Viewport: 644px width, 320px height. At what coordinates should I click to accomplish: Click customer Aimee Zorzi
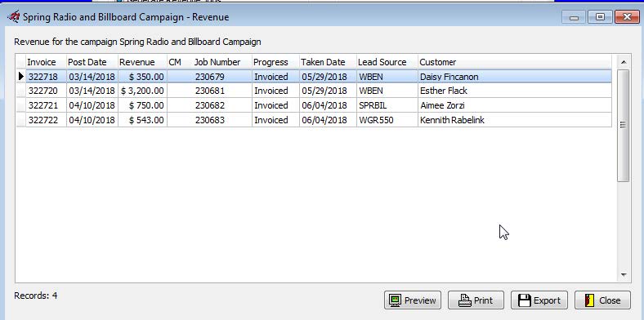tap(515, 105)
